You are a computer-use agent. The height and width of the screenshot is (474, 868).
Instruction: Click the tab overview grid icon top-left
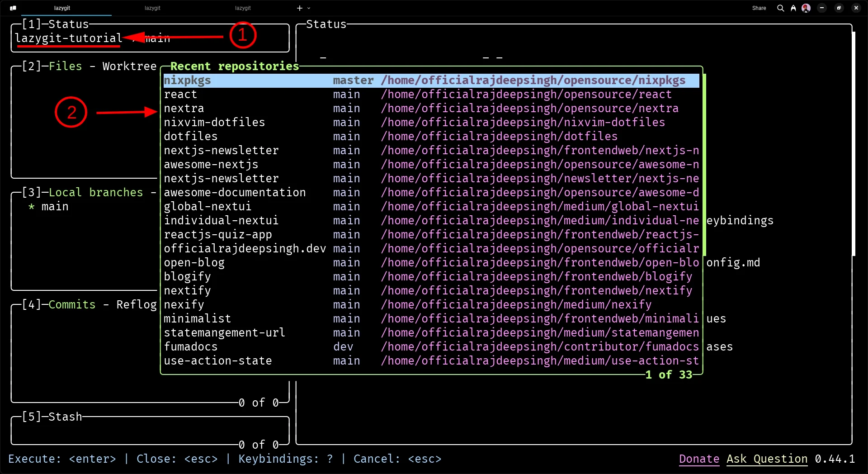[13, 8]
